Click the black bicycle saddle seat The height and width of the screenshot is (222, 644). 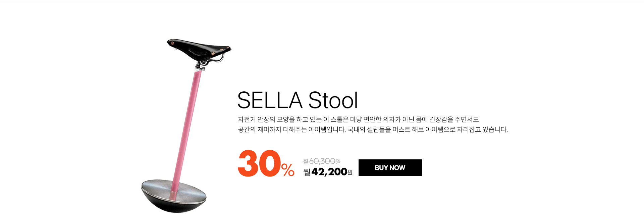point(198,49)
